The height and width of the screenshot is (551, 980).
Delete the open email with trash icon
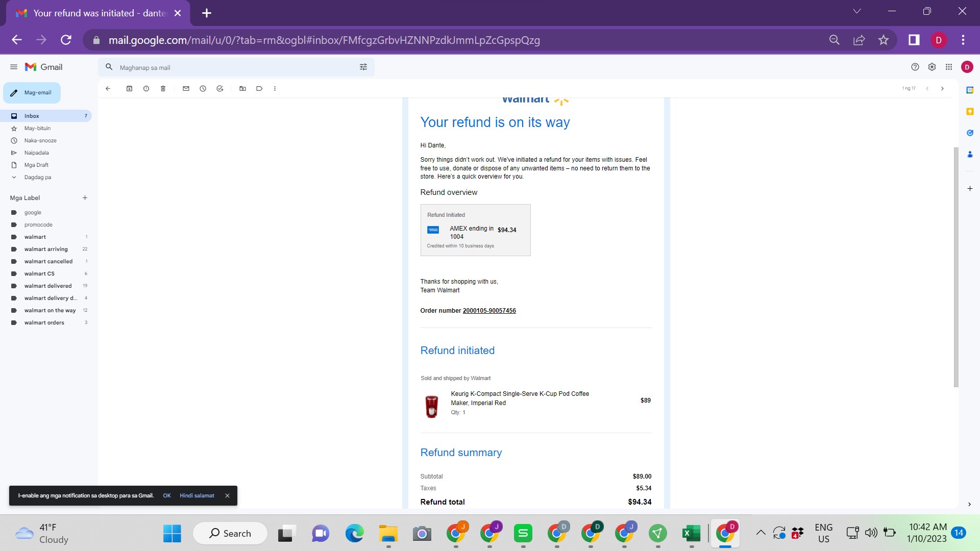coord(163,89)
